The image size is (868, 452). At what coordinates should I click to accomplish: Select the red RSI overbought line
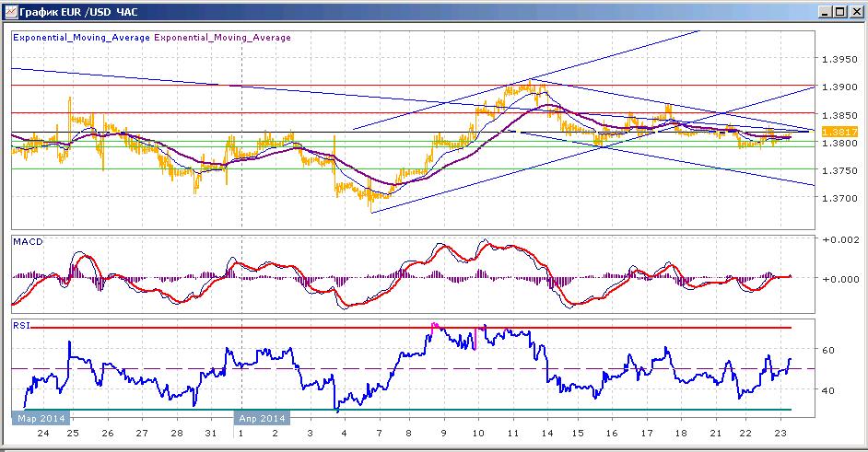pos(411,328)
